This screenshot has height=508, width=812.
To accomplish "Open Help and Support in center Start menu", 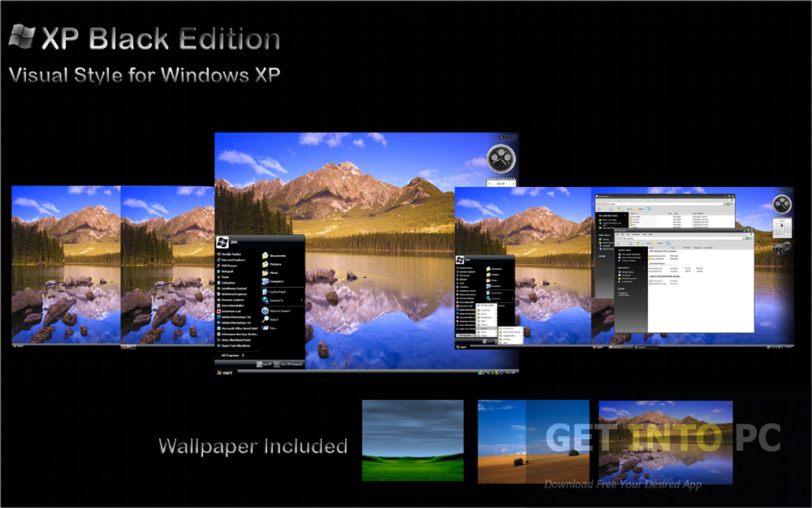I will [276, 311].
